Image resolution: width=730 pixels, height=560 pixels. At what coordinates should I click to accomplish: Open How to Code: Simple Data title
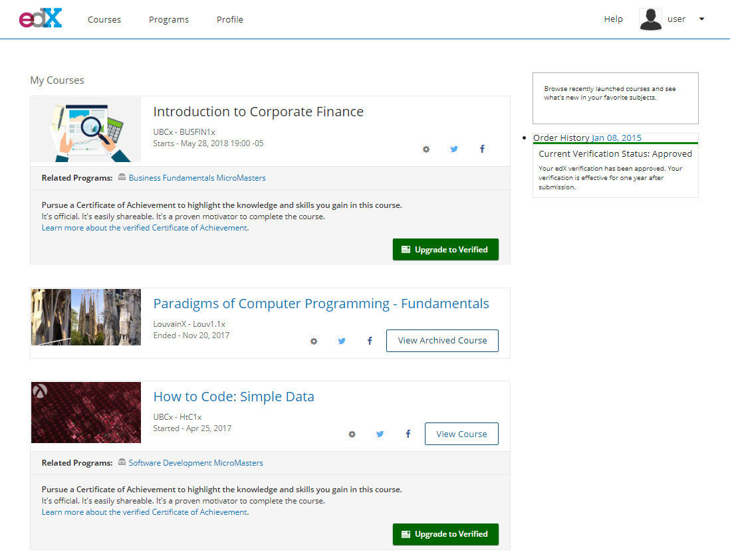234,397
